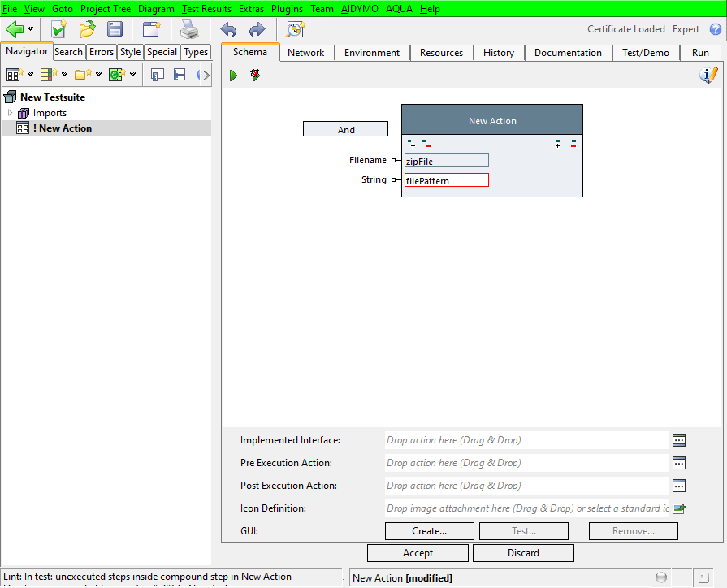Click the GUI Create... button
Viewport: 727px width, 588px height.
pyautogui.click(x=429, y=531)
